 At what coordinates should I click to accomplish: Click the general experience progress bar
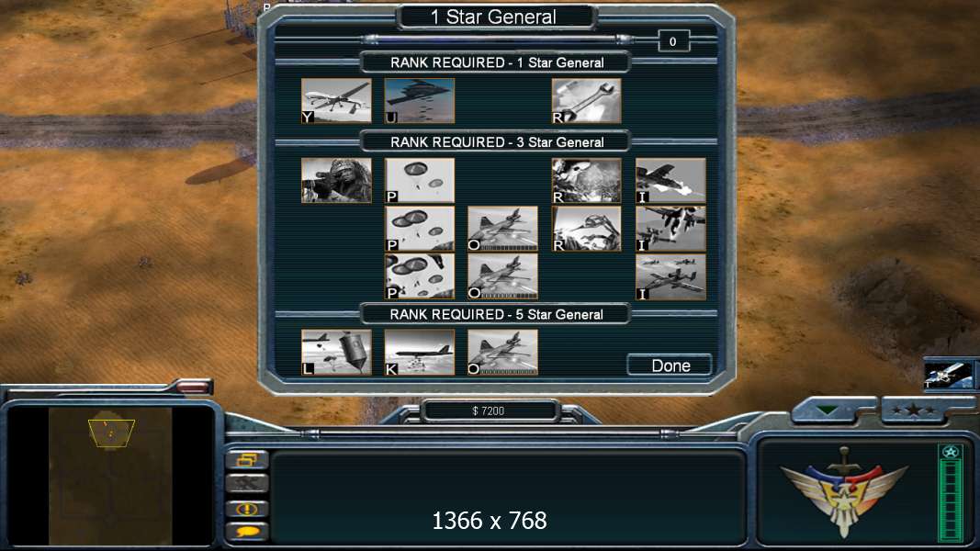[x=951, y=493]
